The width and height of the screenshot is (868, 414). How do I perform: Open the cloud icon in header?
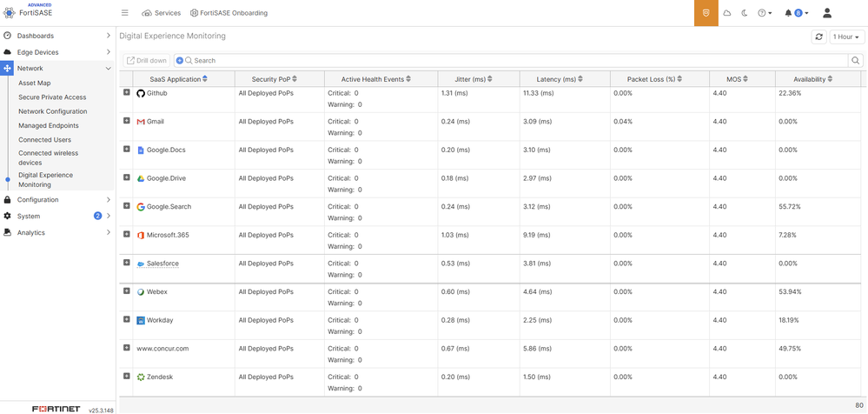click(727, 13)
